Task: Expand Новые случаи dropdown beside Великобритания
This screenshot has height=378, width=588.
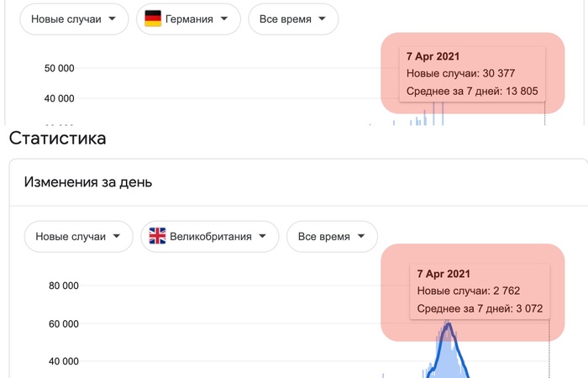Action: click(78, 237)
